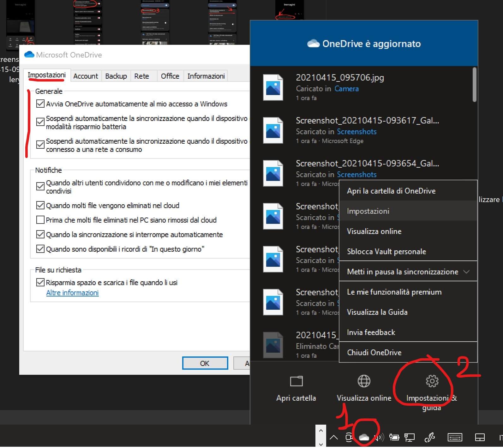
Task: Click the Apri cartella folder icon
Action: click(296, 381)
